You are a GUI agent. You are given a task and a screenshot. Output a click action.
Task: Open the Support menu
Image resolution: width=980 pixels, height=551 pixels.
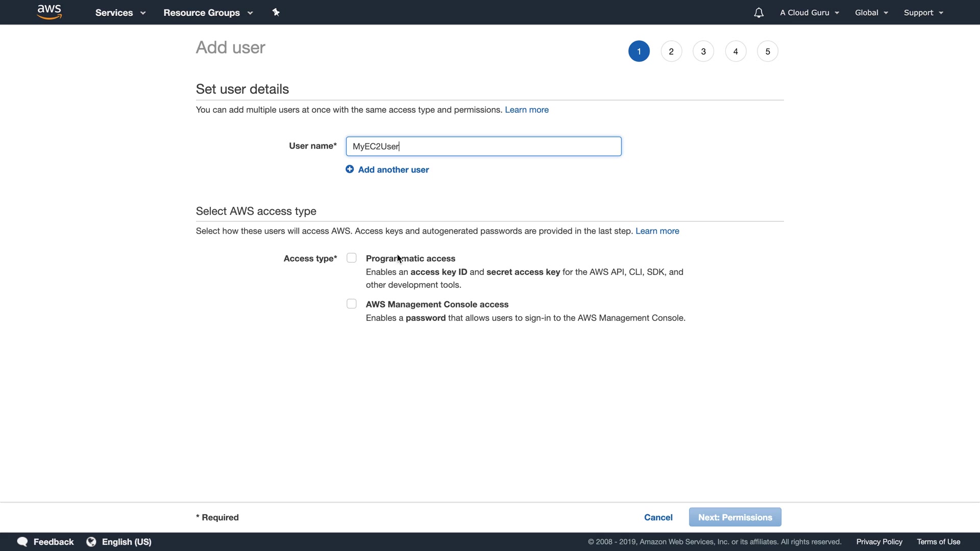click(x=923, y=13)
